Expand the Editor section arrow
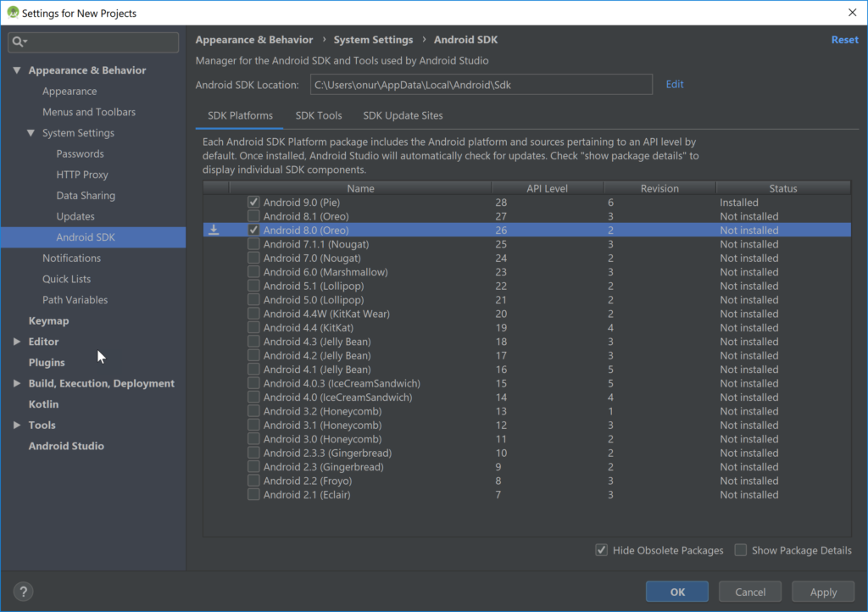868x612 pixels. tap(17, 342)
